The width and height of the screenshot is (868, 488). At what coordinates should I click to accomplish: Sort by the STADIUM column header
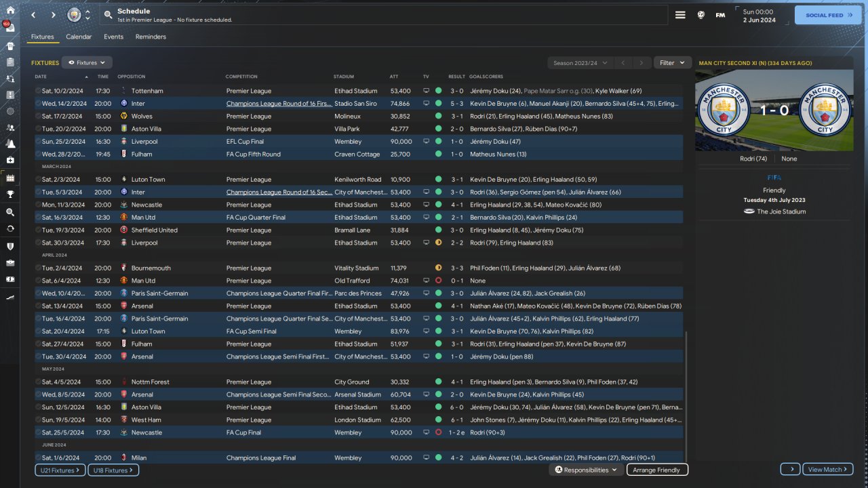[x=344, y=77]
